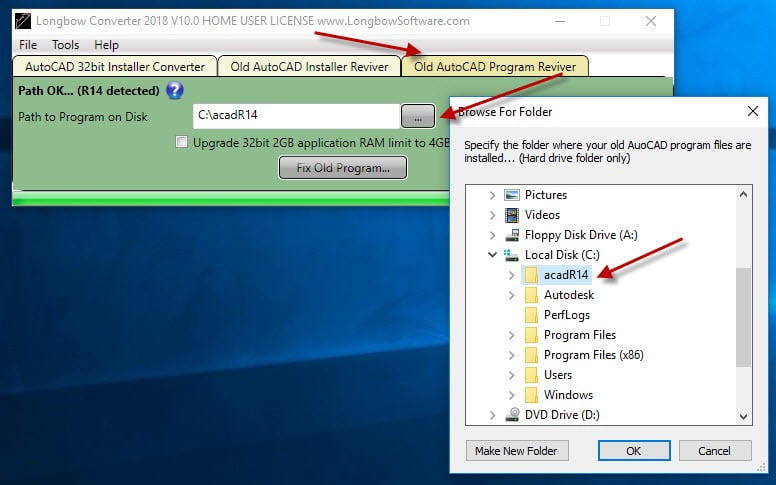
Task: Enable Upgrade 32bit 2GB RAM limit checkbox
Action: (182, 143)
